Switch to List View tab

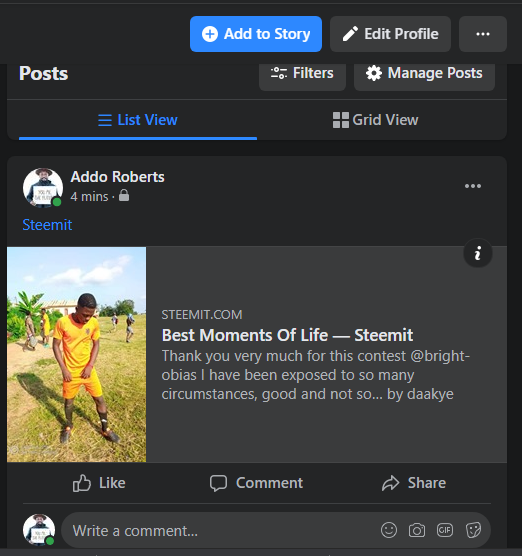tap(138, 120)
